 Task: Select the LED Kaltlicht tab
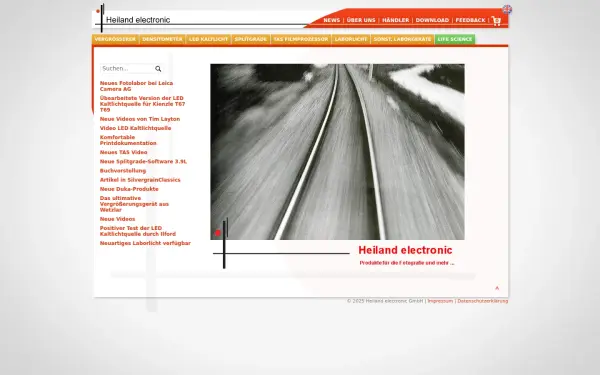tap(209, 39)
